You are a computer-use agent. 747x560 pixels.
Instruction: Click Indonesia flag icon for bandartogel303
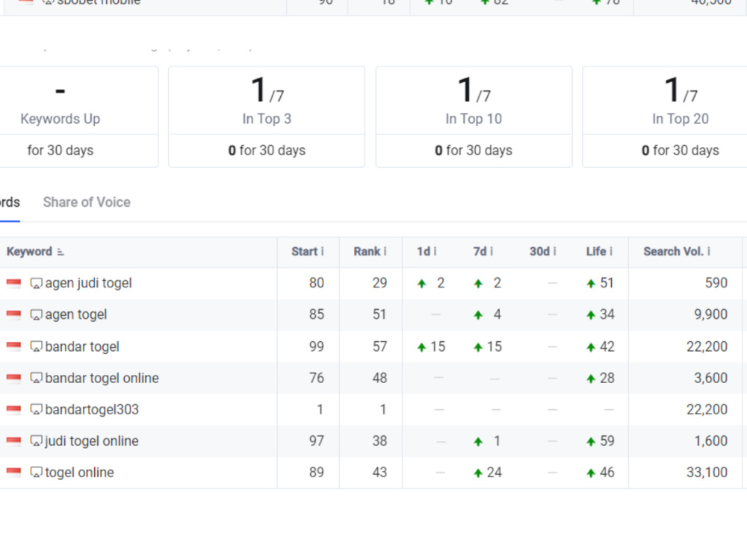(13, 409)
